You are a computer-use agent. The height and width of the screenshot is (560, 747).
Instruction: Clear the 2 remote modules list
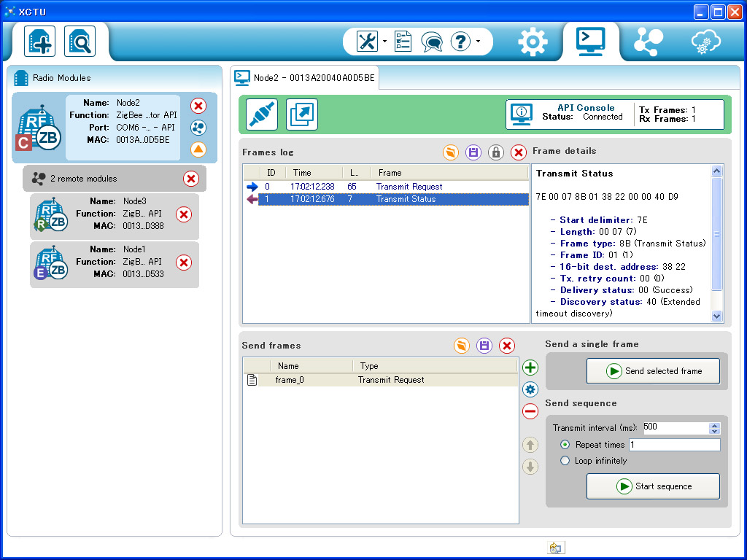(191, 179)
